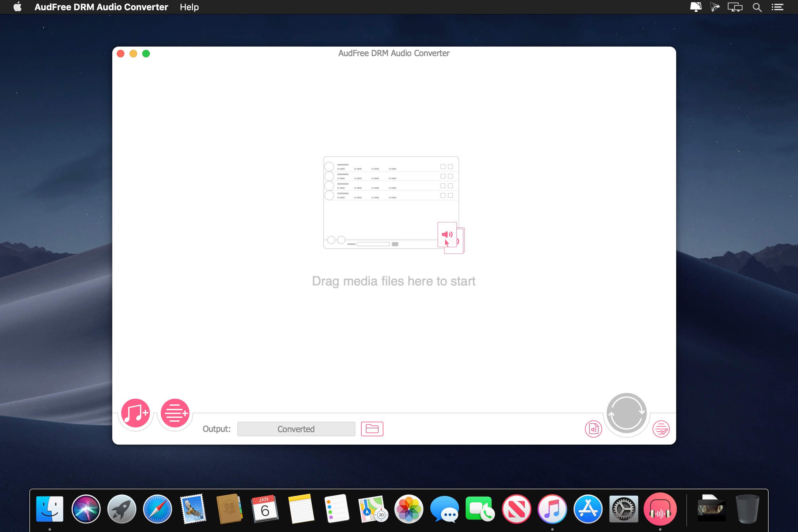This screenshot has height=532, width=798.
Task: Click the drag media files illustration
Action: [394, 204]
